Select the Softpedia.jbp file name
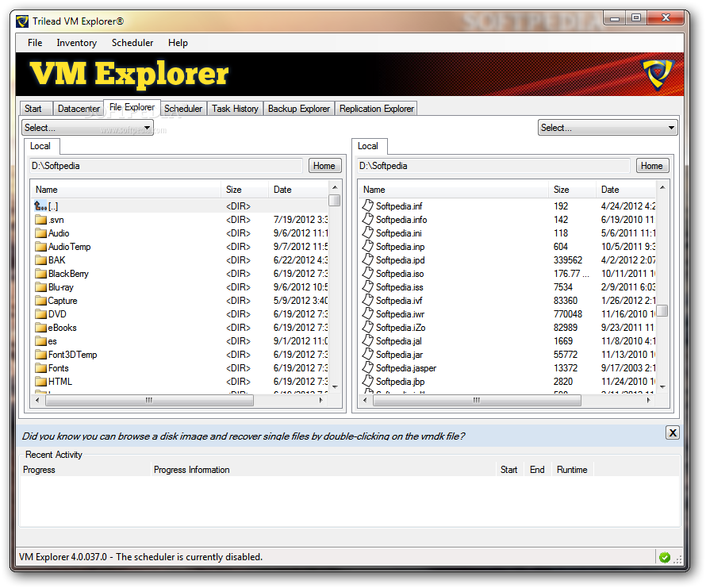 (401, 382)
